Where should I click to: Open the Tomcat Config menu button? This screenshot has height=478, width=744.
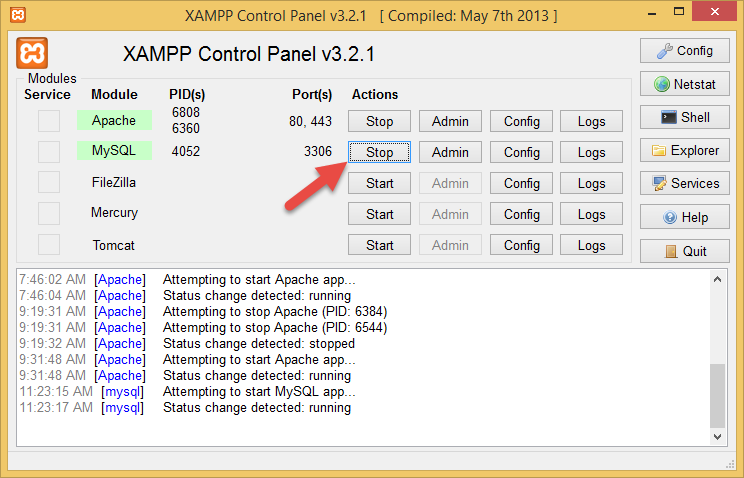(521, 245)
